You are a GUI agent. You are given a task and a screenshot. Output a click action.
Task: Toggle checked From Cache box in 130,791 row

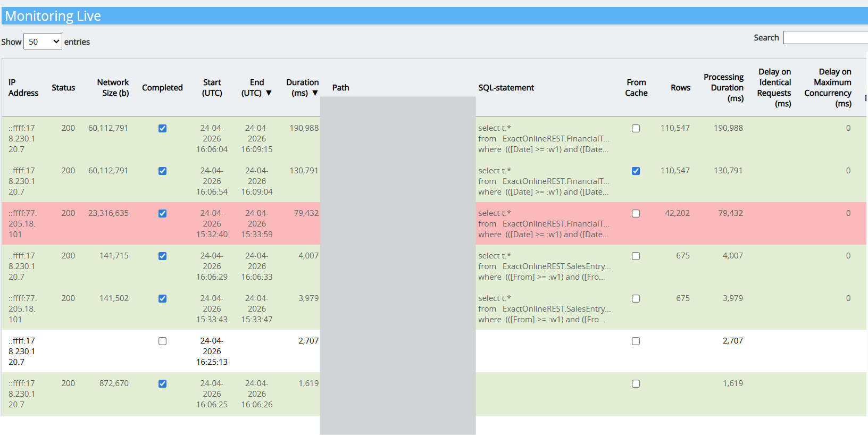636,171
